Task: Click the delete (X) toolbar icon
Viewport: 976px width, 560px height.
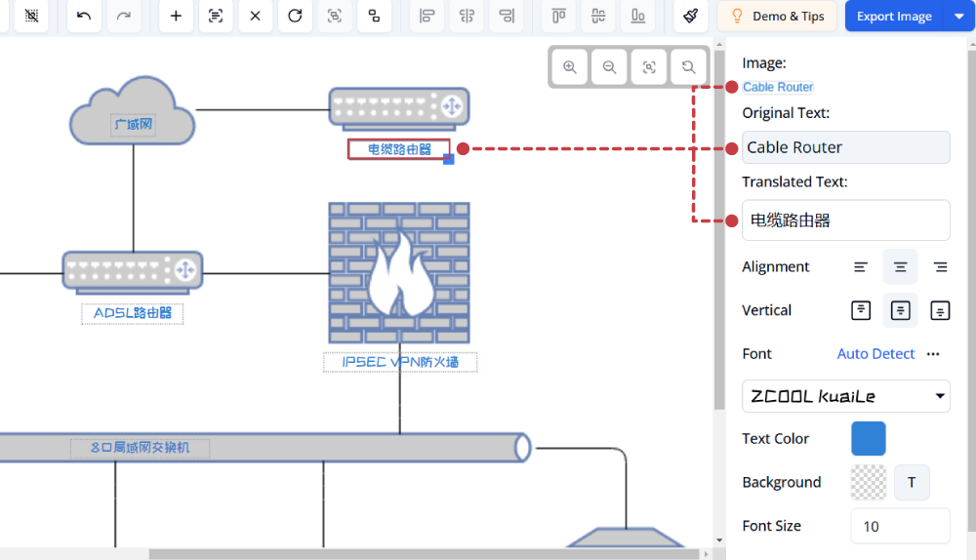Action: click(255, 16)
